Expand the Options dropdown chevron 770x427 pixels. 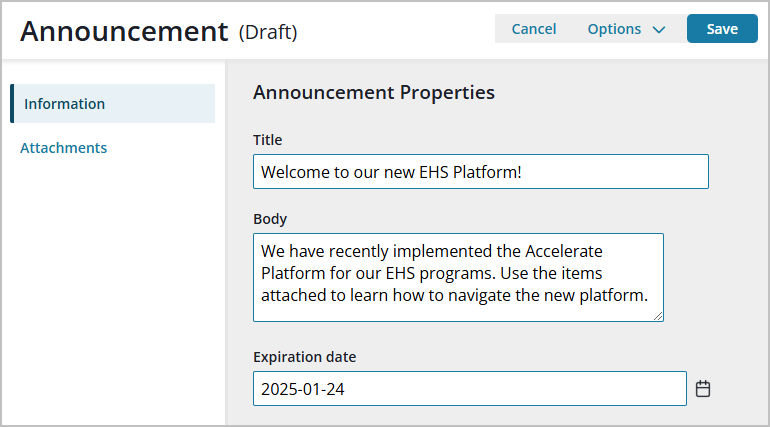click(x=658, y=30)
